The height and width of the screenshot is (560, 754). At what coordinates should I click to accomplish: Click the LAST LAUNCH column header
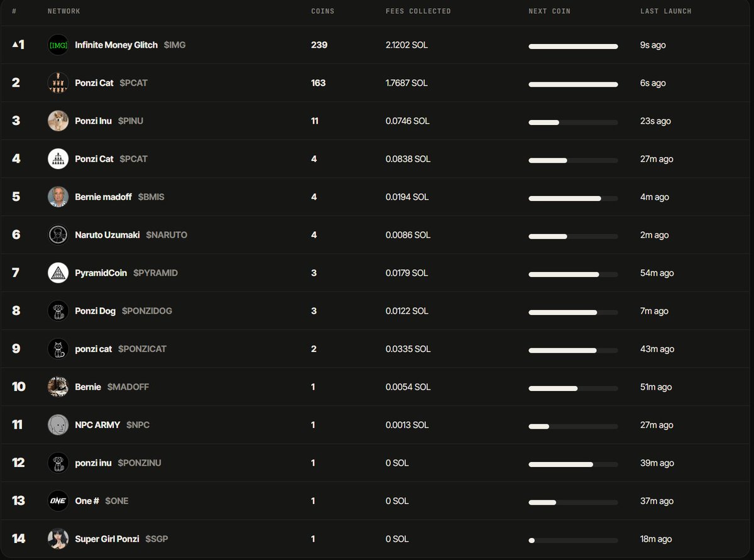(666, 11)
